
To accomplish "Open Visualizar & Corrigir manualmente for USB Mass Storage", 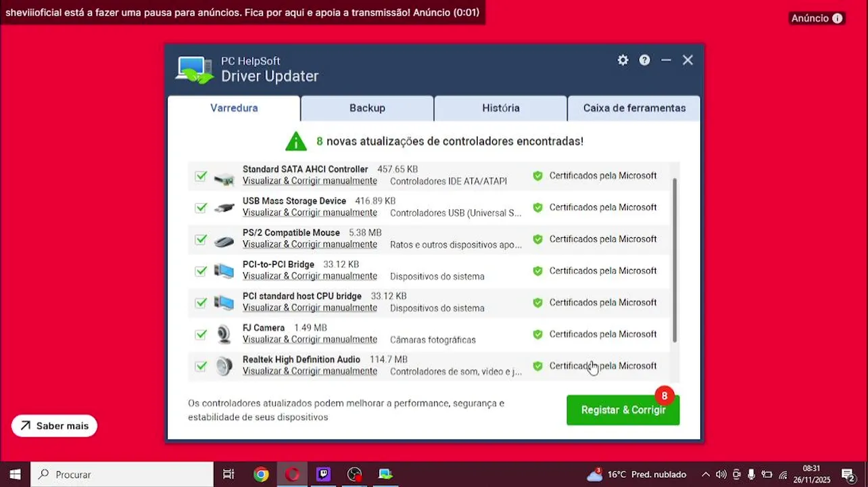I will click(310, 213).
